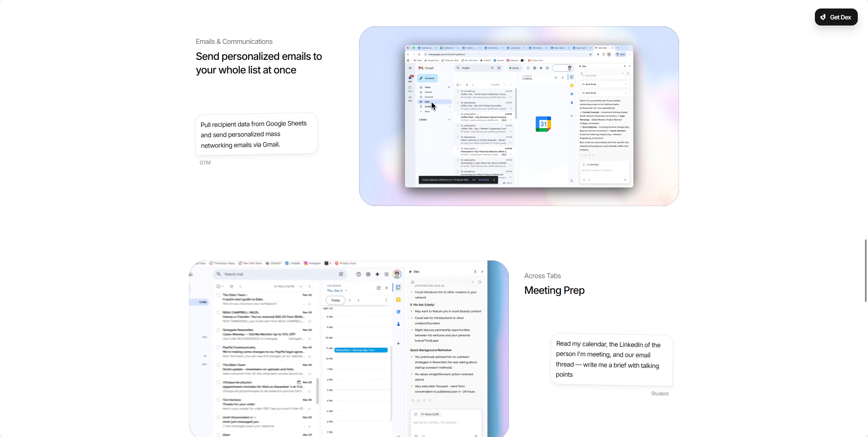This screenshot has height=437, width=868.
Task: Click thumbs up under Meeting Prep Dex response
Action: pyautogui.click(x=418, y=400)
